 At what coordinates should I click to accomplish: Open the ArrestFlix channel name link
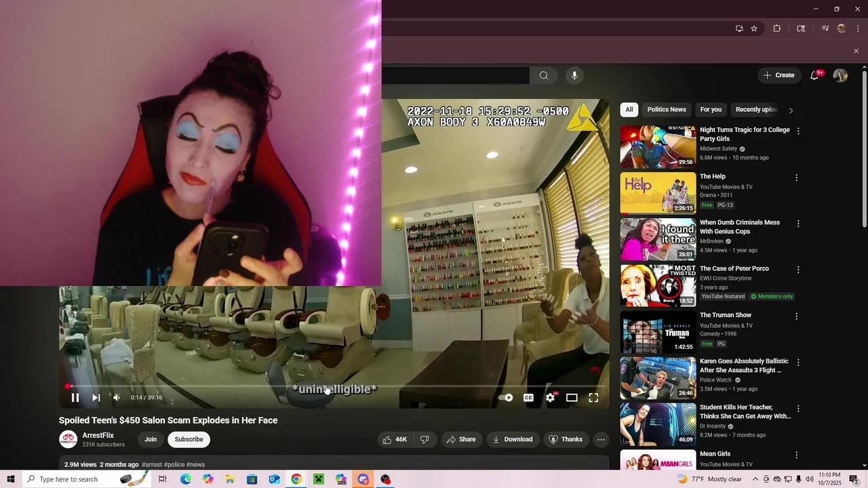pos(98,435)
